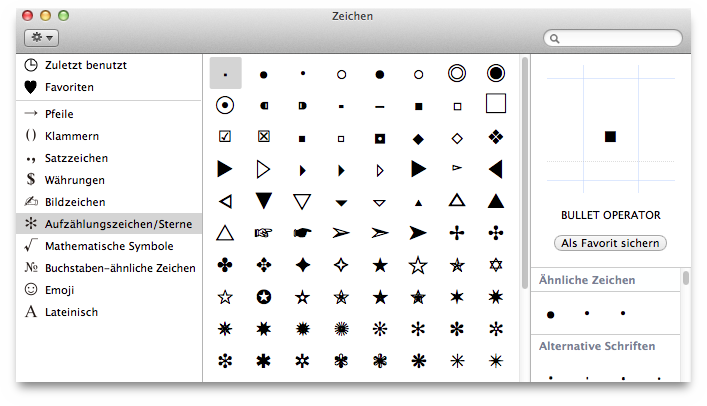707x406 pixels.
Task: Select Buchstaben-ähnliche Zeichen category
Action: (x=109, y=268)
